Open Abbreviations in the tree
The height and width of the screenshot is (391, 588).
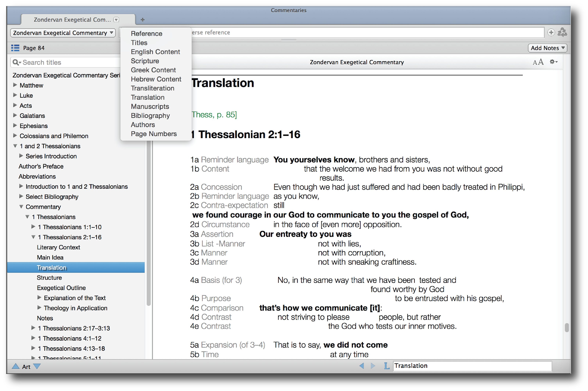37,176
